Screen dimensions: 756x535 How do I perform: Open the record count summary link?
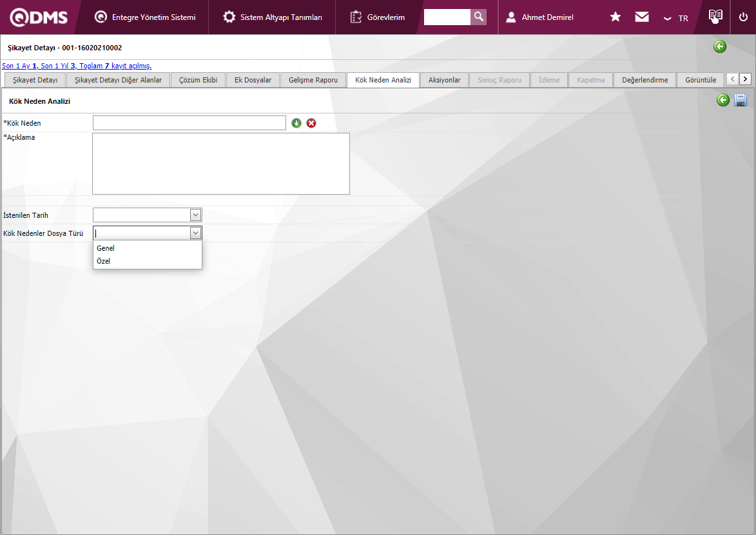point(77,66)
